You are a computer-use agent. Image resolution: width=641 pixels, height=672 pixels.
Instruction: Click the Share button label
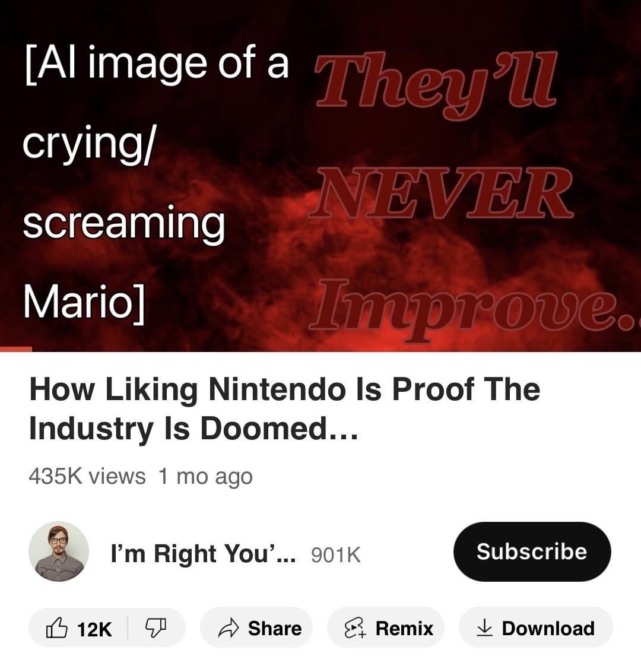coord(275,629)
